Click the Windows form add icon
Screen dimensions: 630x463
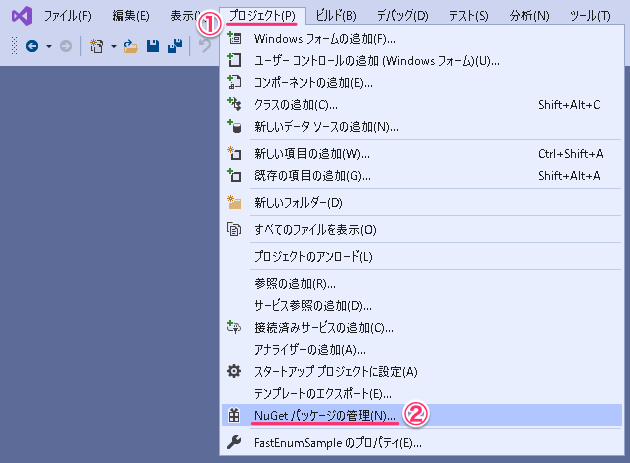234,38
